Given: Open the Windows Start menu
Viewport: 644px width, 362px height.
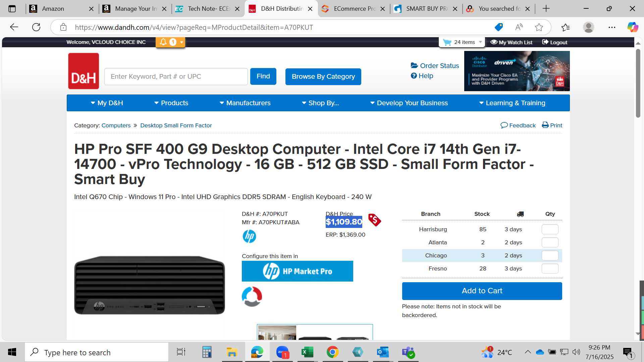Looking at the screenshot, I should (x=12, y=352).
